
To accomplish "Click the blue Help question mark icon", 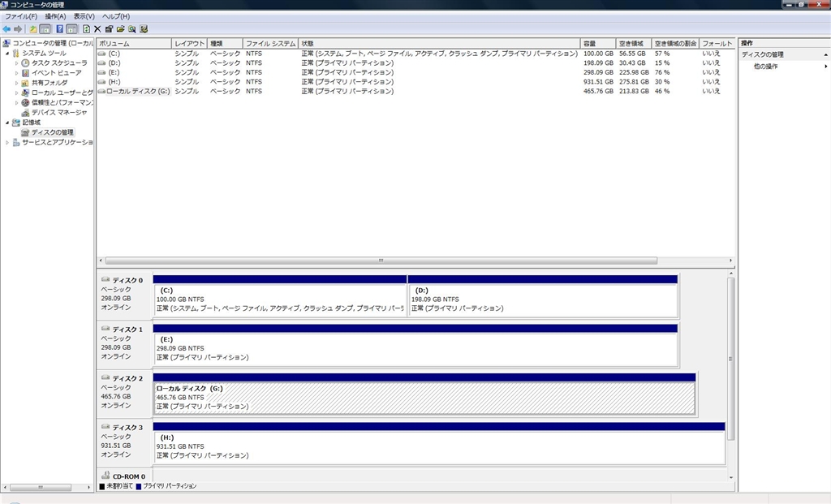I will [x=60, y=29].
